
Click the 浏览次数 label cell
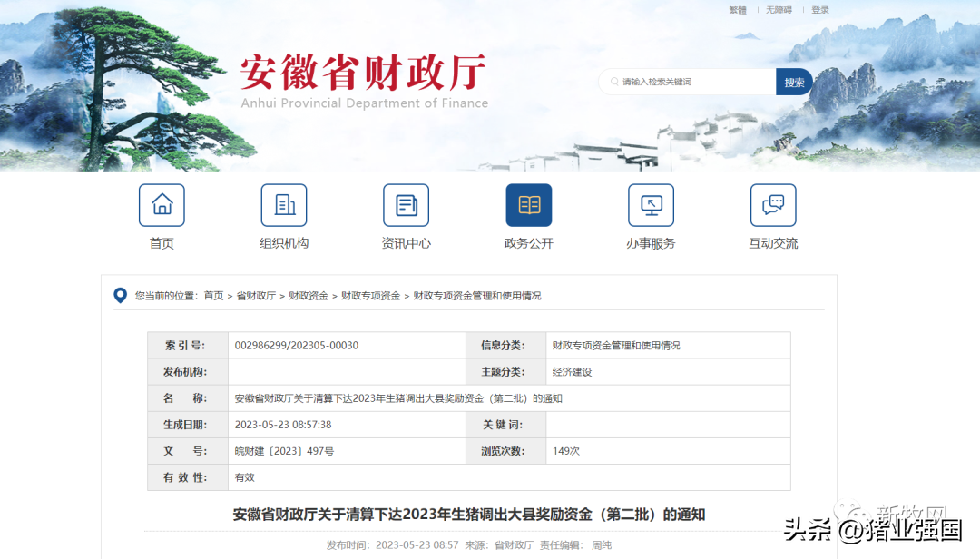(505, 451)
